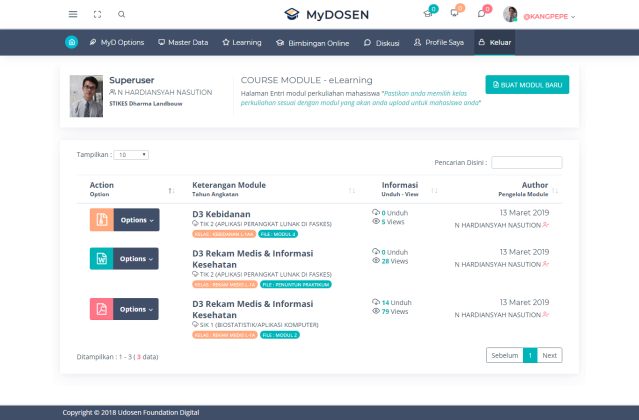
Task: Open the hamburger sidebar menu
Action: [73, 15]
